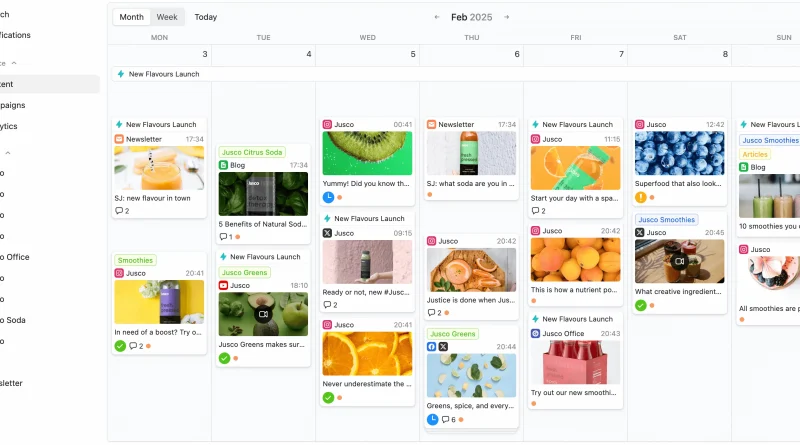Viewport: 800px width, 445px height.
Task: Toggle green checkmark on 'What creative ingredient' post
Action: [640, 305]
